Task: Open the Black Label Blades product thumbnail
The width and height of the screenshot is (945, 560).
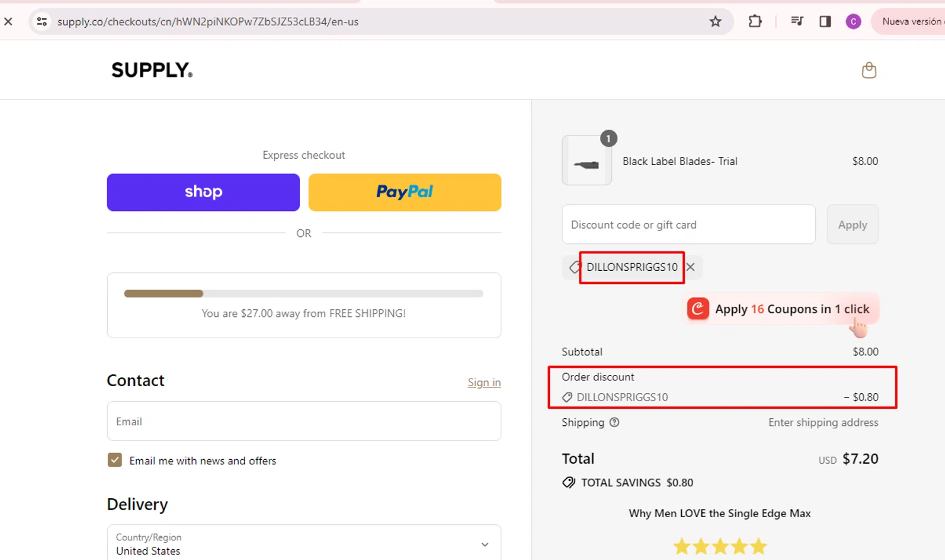Action: [587, 161]
